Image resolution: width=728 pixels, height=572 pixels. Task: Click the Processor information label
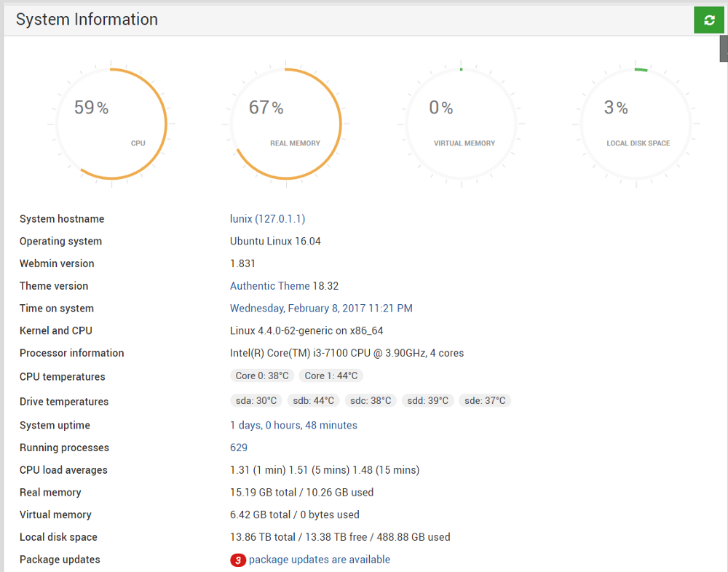click(71, 353)
